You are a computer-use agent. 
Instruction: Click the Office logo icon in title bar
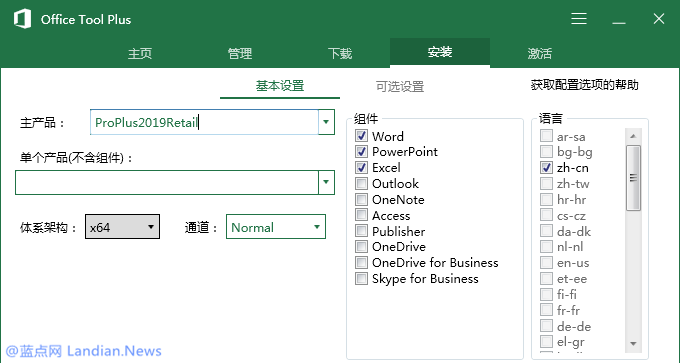click(22, 19)
